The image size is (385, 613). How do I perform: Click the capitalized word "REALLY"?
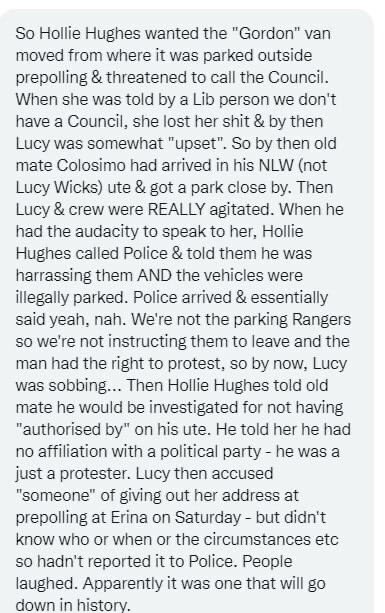coord(176,209)
